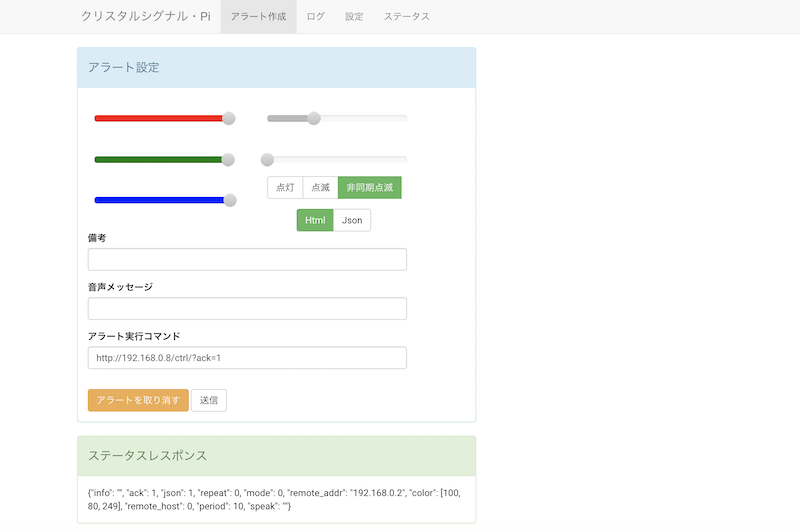Click the JSON status response text

pos(274,499)
